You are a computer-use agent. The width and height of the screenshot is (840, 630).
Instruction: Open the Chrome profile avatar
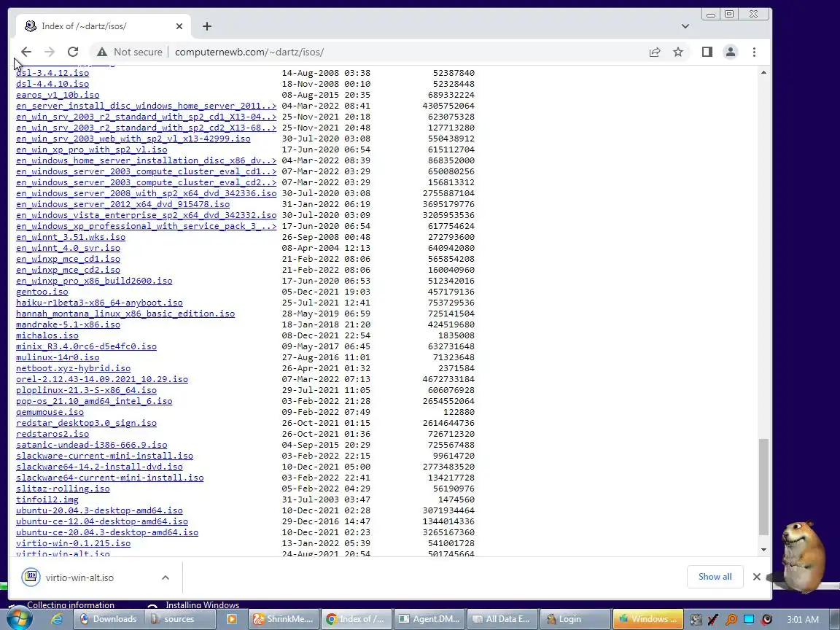(730, 52)
